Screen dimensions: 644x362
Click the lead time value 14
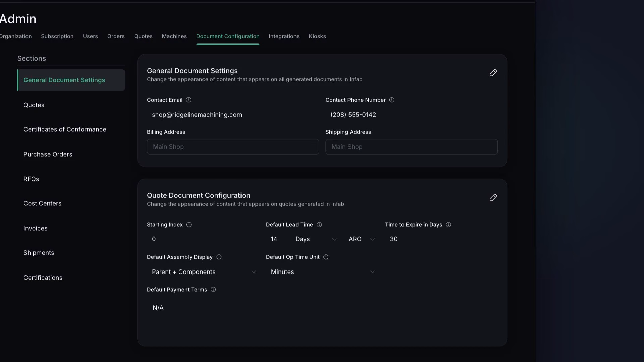pyautogui.click(x=274, y=239)
